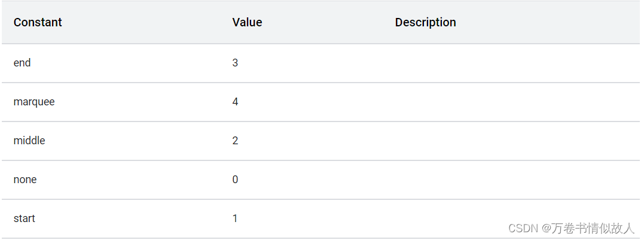Click the Description column header
The width and height of the screenshot is (644, 240).
click(x=425, y=22)
